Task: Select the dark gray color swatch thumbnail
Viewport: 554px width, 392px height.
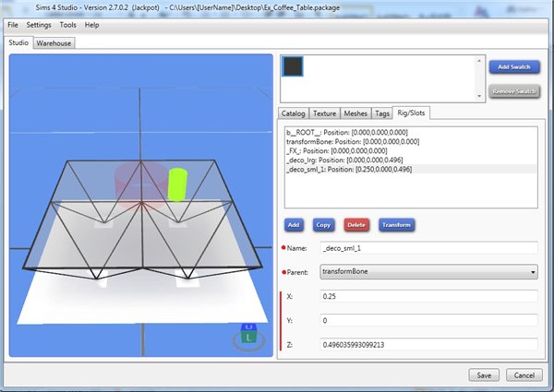Action: tap(295, 67)
